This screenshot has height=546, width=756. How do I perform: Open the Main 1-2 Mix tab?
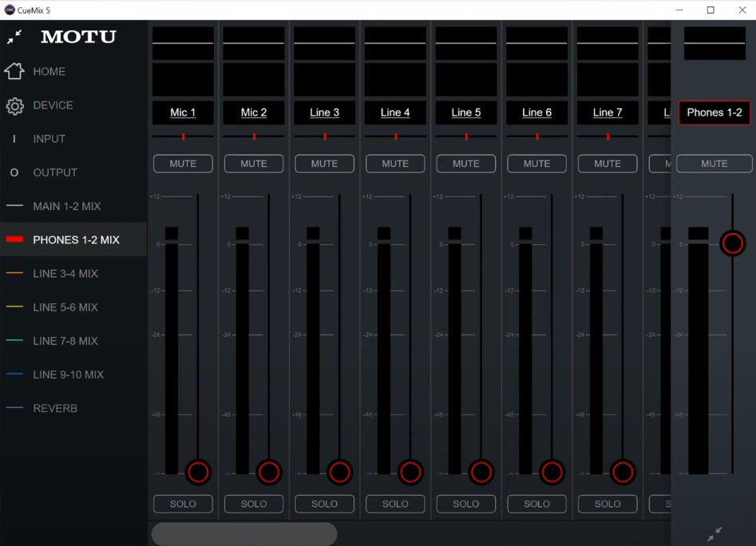67,206
